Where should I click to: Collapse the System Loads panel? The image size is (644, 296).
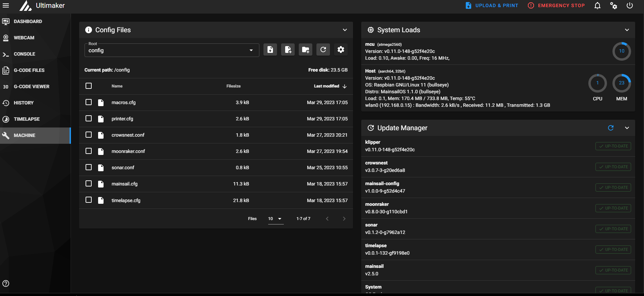tap(627, 30)
